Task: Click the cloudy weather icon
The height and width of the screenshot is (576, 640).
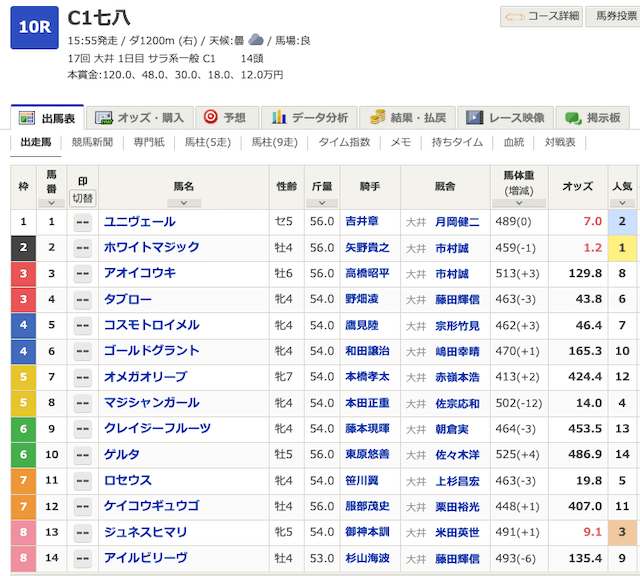Action: [x=256, y=40]
